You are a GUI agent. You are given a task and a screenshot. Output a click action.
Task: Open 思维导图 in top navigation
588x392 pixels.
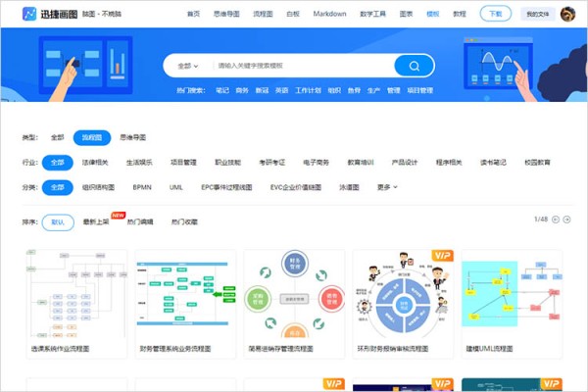pos(226,14)
